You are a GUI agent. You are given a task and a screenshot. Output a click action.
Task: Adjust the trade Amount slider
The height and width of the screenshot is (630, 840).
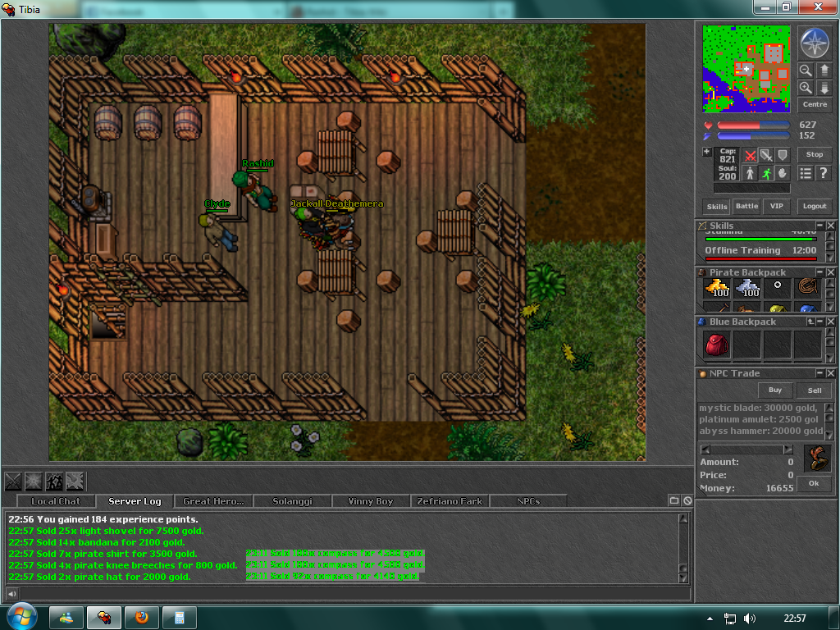746,449
